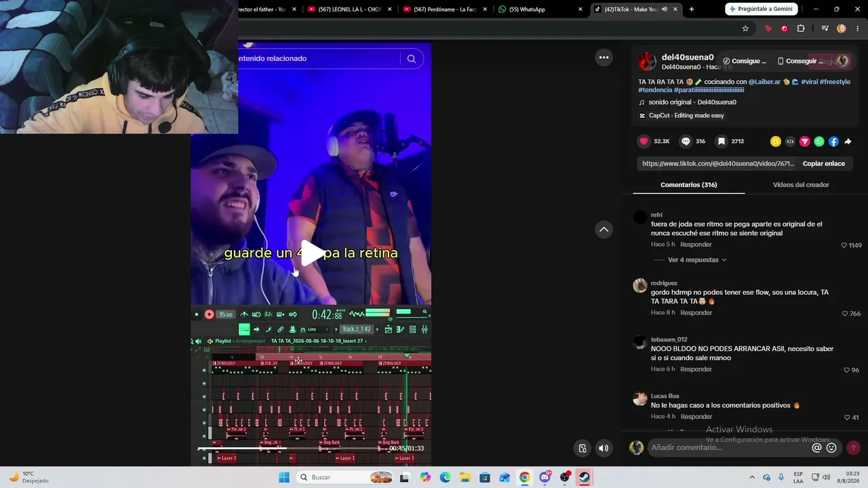Share the video to Facebook
This screenshot has width=868, height=488.
tap(833, 142)
